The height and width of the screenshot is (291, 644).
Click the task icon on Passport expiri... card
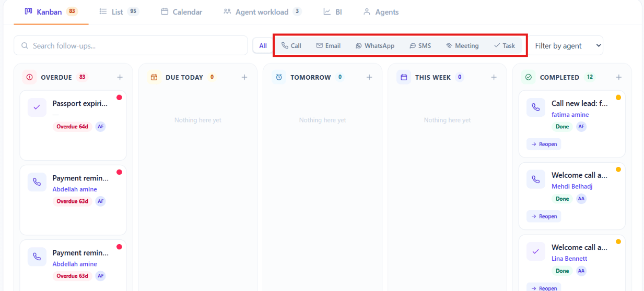(x=37, y=107)
